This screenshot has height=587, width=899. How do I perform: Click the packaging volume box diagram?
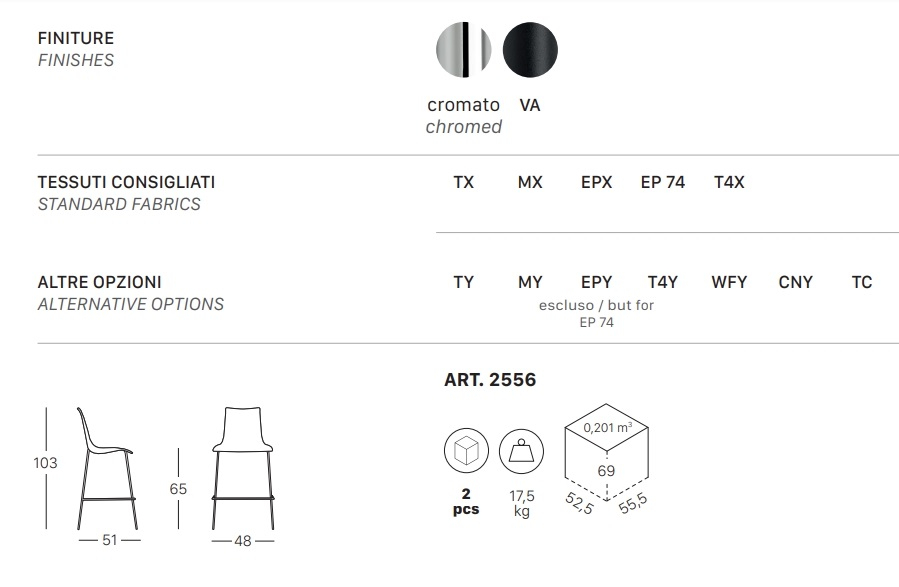[x=607, y=456]
